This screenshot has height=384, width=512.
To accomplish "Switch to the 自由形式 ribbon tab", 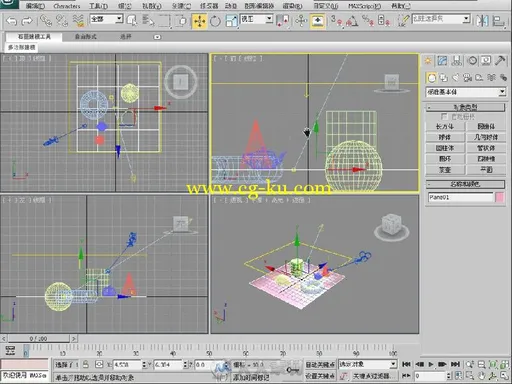I will pos(86,37).
